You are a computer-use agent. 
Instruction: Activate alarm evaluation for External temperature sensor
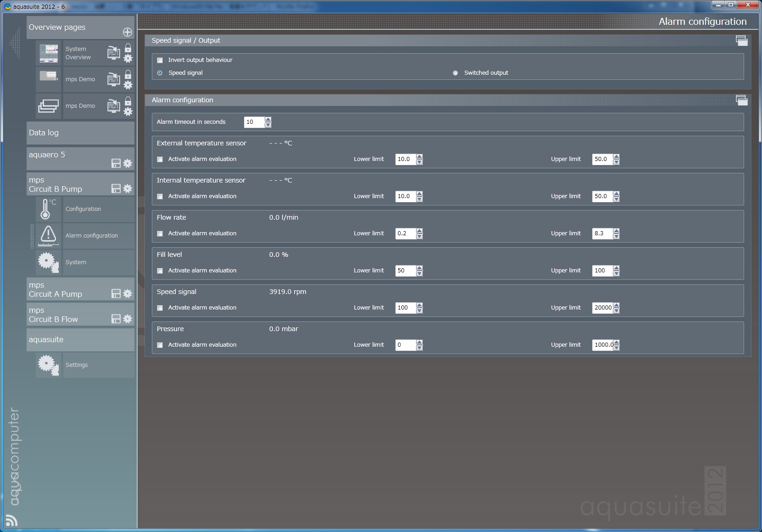coord(160,159)
